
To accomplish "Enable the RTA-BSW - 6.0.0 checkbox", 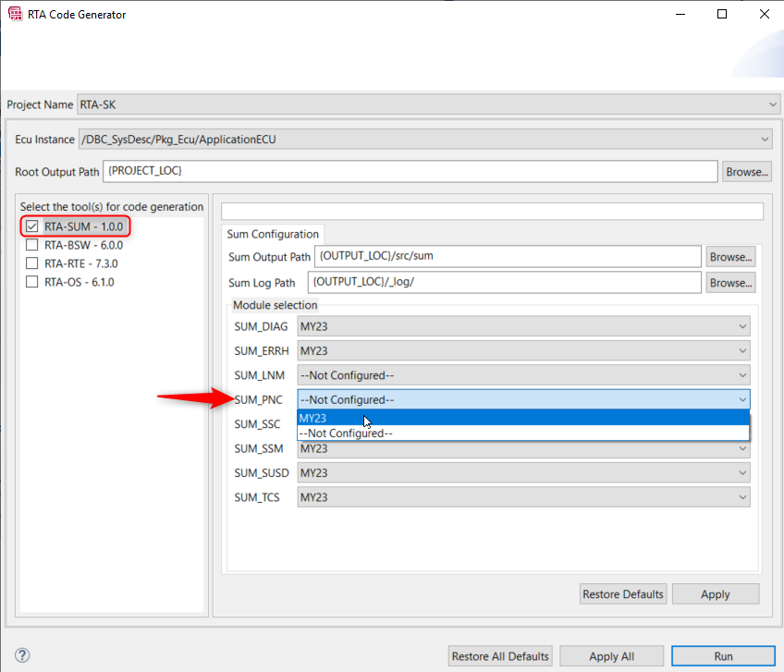I will coord(32,245).
